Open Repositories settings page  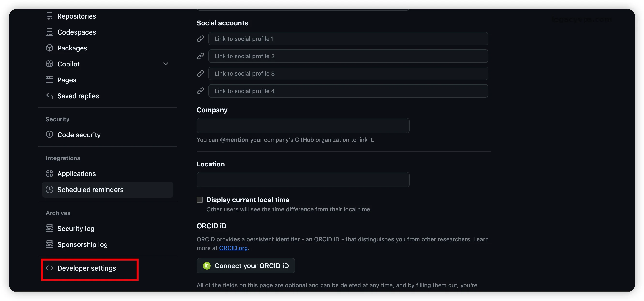[x=107, y=16]
